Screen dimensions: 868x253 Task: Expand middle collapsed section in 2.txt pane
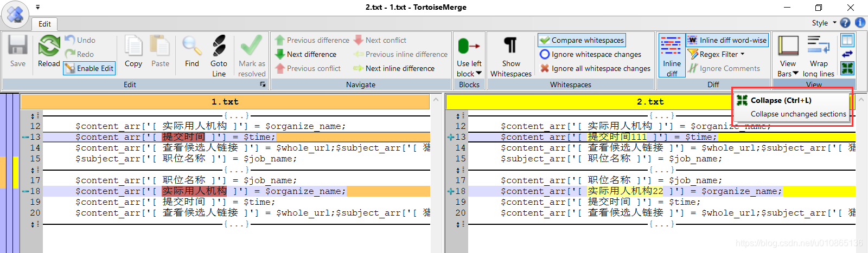662,170
